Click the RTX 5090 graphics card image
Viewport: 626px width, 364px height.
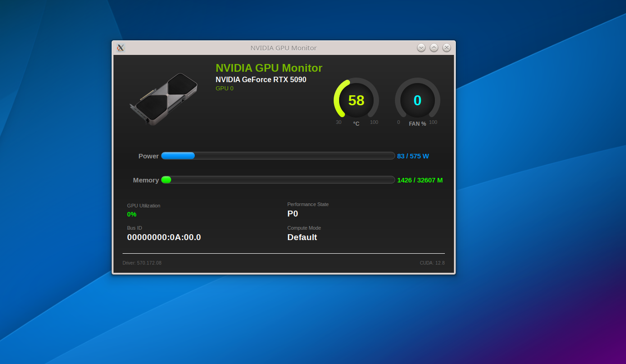click(x=163, y=99)
